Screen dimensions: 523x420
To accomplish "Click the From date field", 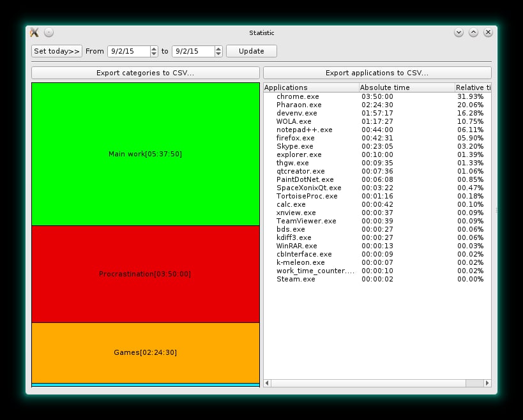I will [129, 51].
